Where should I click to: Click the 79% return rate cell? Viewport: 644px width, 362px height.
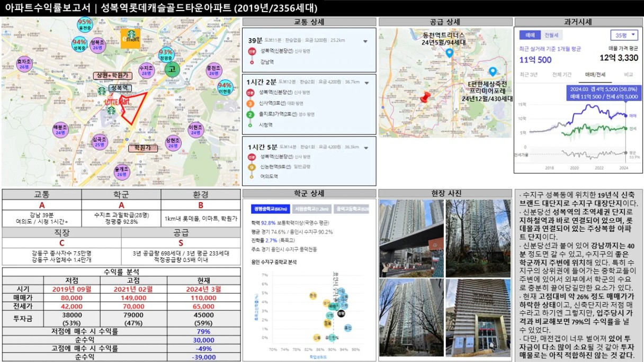tap(204, 332)
